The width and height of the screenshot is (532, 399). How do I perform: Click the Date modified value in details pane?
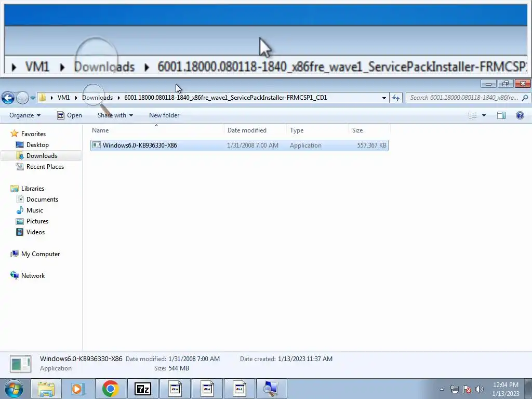[x=194, y=358]
